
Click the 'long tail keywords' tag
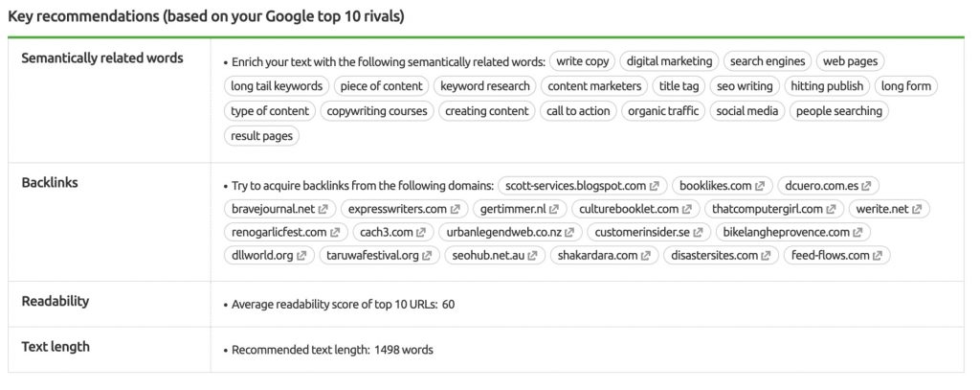point(277,86)
